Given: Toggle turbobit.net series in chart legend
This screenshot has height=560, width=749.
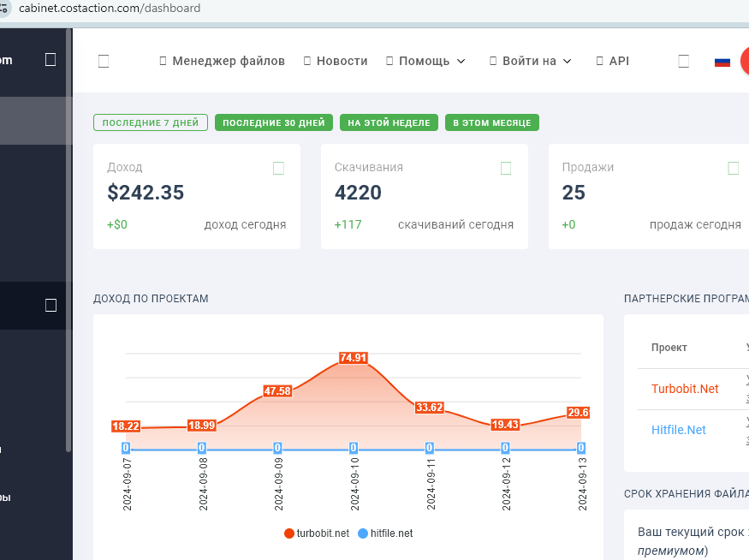Looking at the screenshot, I should 317,533.
